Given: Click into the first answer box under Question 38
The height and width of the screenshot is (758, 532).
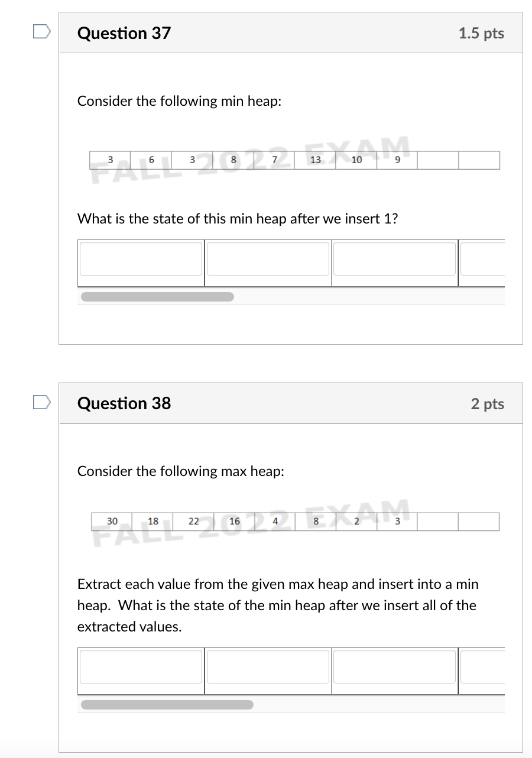Looking at the screenshot, I should [141, 666].
